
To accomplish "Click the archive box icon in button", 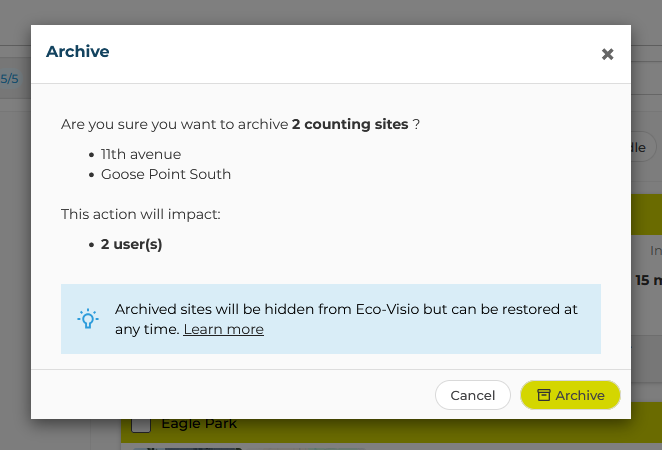I will click(x=543, y=395).
